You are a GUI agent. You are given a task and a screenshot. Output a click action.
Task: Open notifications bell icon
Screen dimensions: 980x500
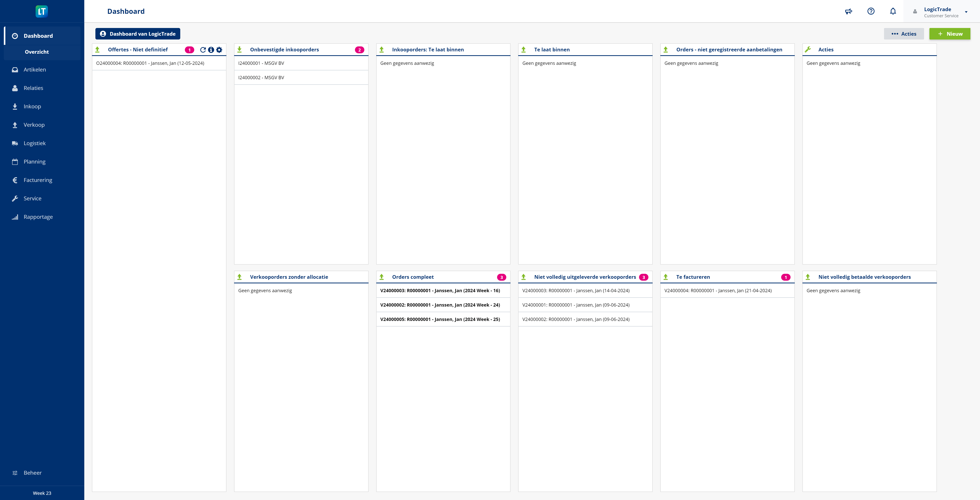tap(893, 12)
